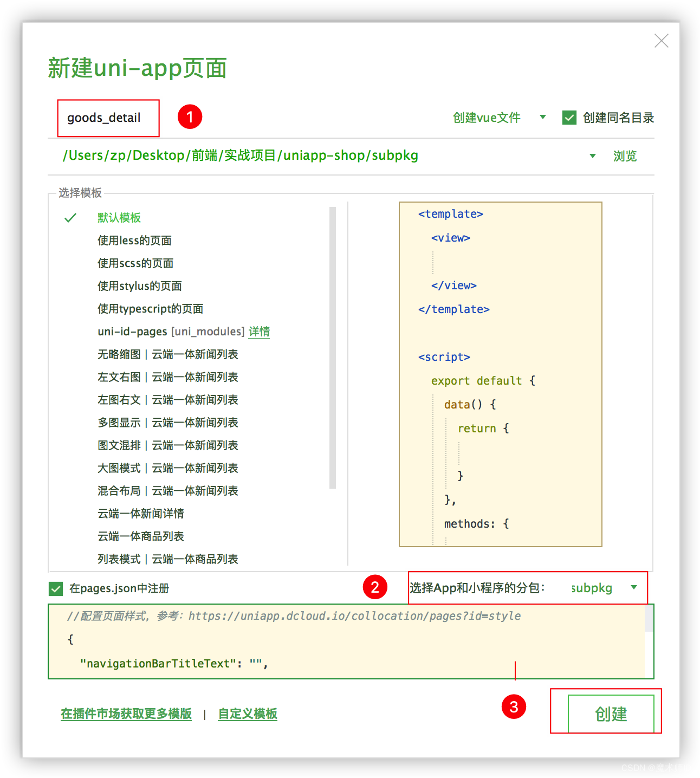Select 多图显示 | 云端一体新闻列表 template
This screenshot has height=778, width=700.
[168, 423]
